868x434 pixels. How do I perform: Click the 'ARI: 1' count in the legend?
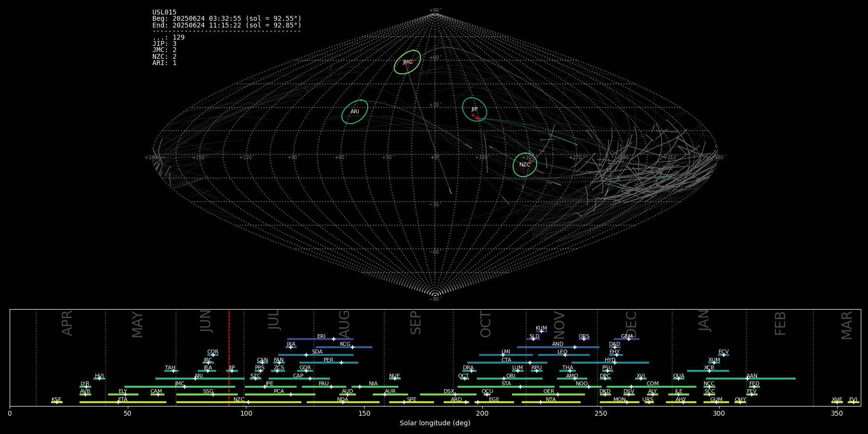coord(164,63)
